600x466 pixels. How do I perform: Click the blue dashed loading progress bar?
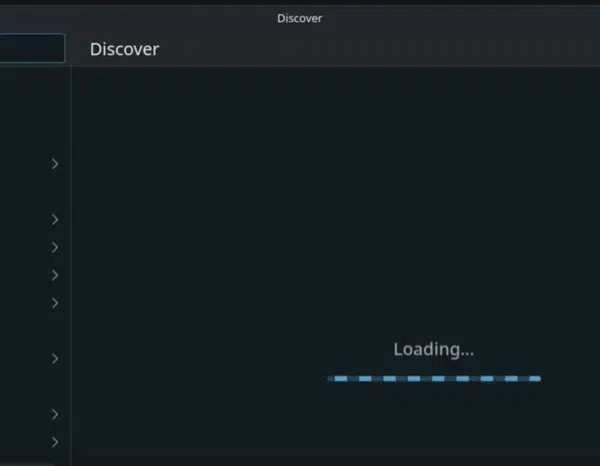coord(434,379)
